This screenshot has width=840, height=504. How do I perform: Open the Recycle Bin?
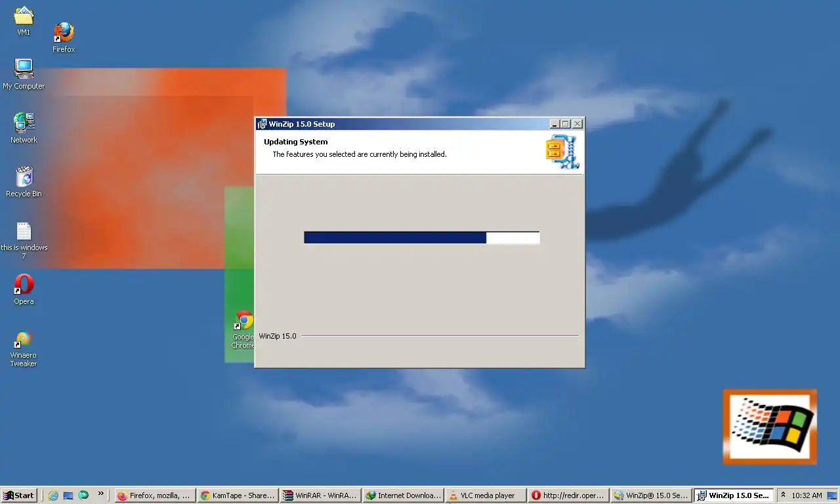(24, 182)
